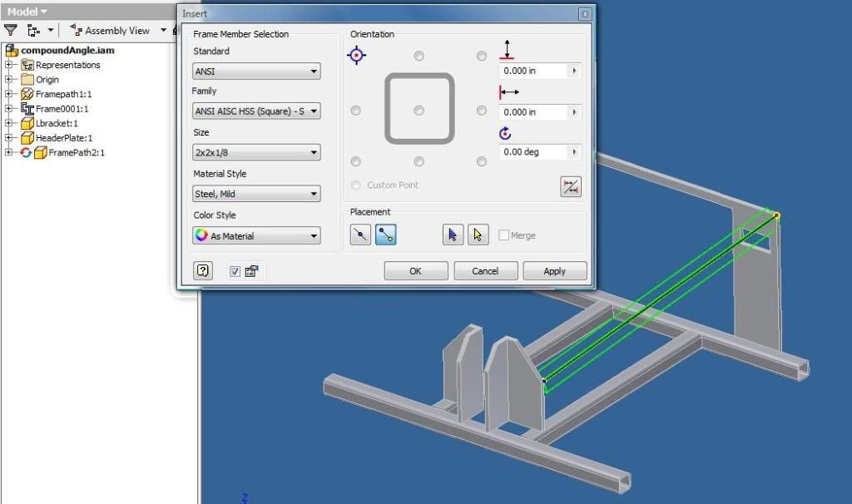Toggle the checkbox beside the properties icon
Viewport: 852px width, 504px height.
(235, 271)
